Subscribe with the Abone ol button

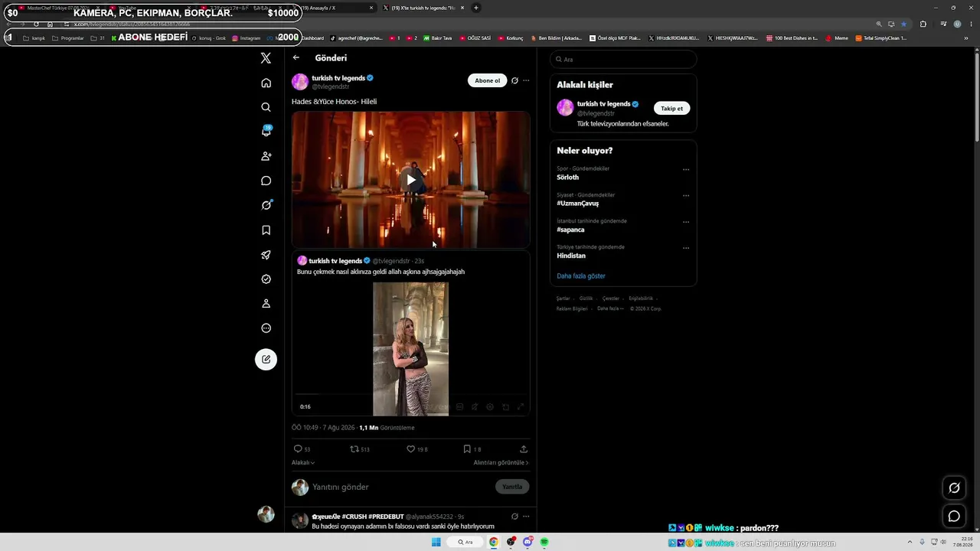(487, 80)
